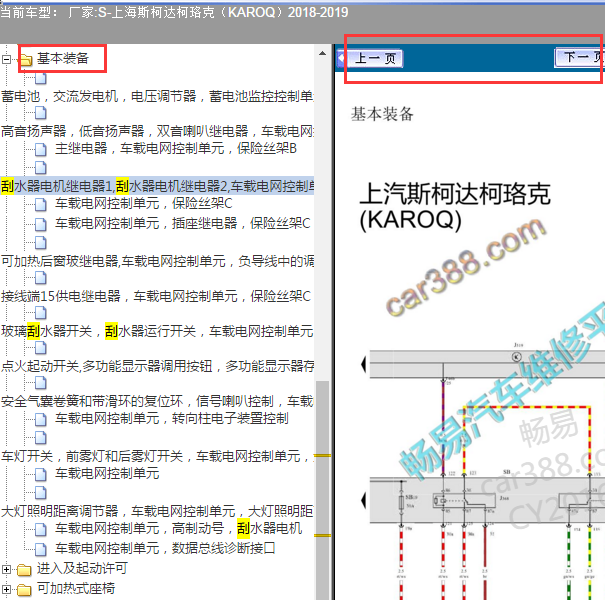Go to previous page with 上一页
Image resolution: width=605 pixels, height=600 pixels.
coord(375,59)
